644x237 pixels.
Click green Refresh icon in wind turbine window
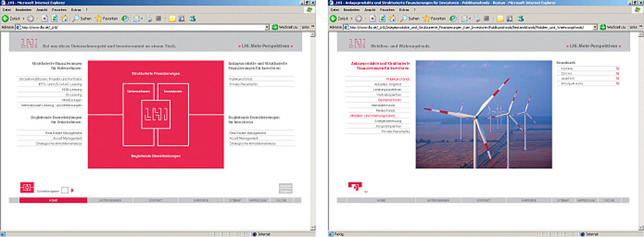pos(383,19)
